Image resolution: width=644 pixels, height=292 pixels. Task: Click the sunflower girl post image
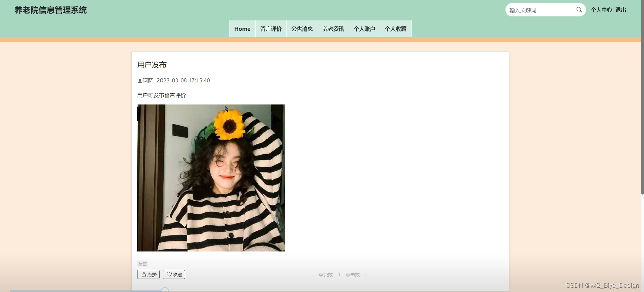211,178
